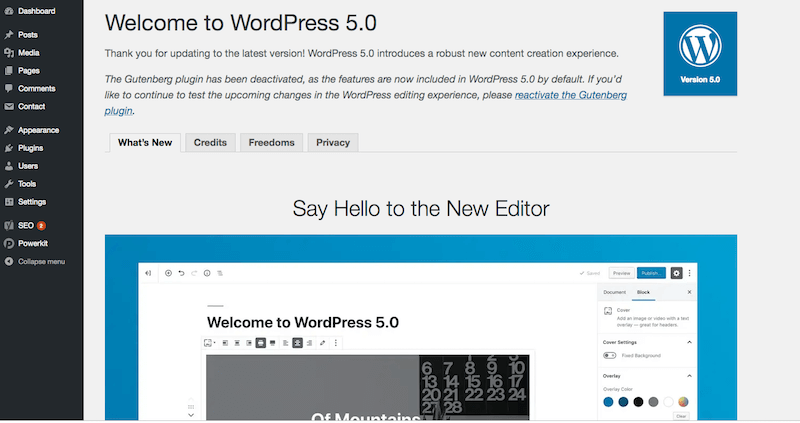Align the cover block right
Image resolution: width=800 pixels, height=423 pixels.
248,343
